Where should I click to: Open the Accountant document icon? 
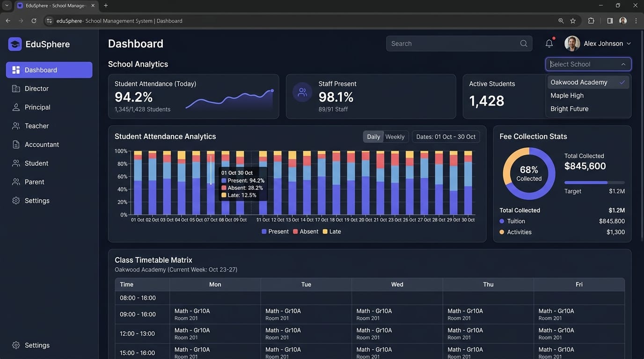[16, 144]
